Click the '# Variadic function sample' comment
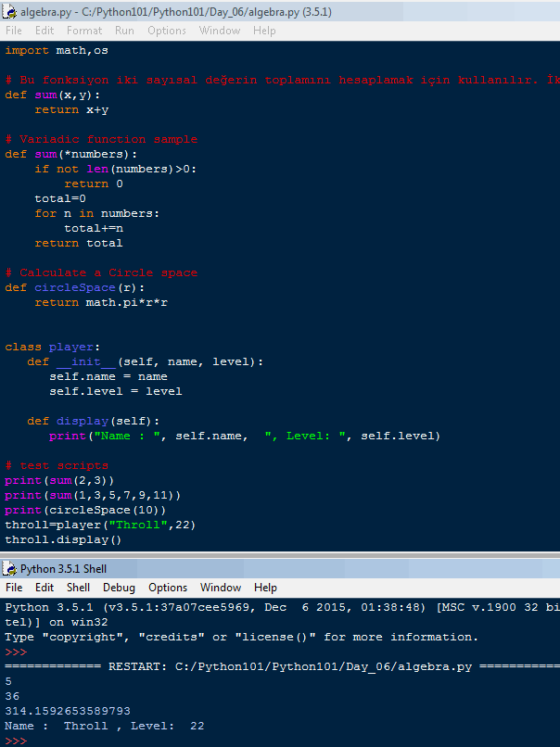560x747 pixels. coord(101,139)
